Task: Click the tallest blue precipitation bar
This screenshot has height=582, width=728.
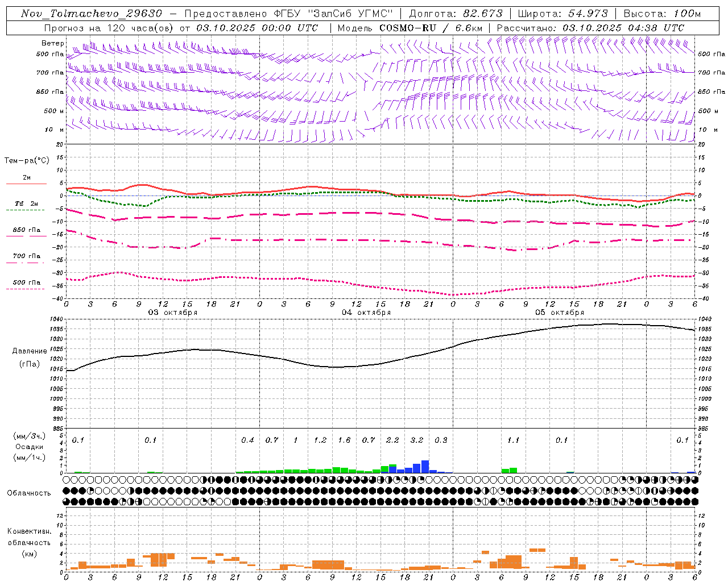Action: (425, 467)
